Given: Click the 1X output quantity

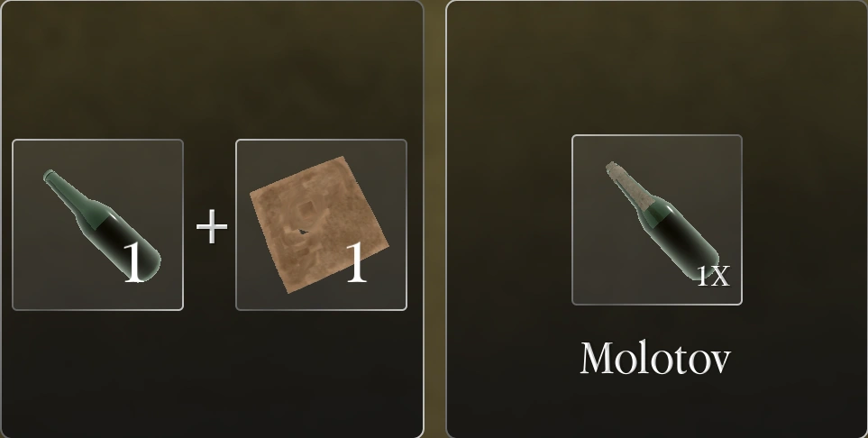Looking at the screenshot, I should pyautogui.click(x=713, y=276).
